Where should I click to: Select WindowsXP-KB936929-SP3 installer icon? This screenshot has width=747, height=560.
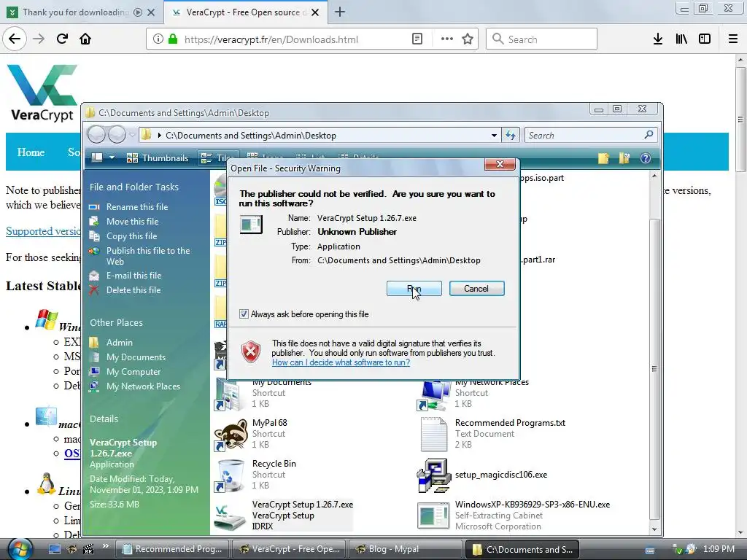point(433,516)
